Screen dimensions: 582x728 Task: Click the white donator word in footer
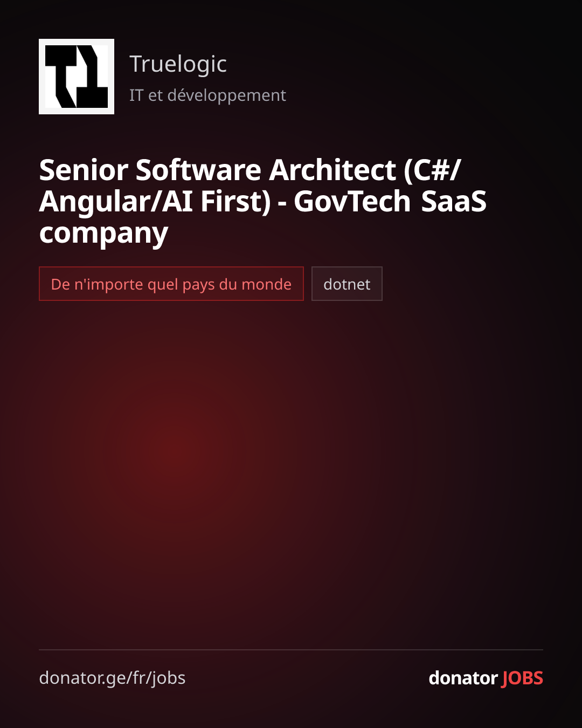coord(463,678)
